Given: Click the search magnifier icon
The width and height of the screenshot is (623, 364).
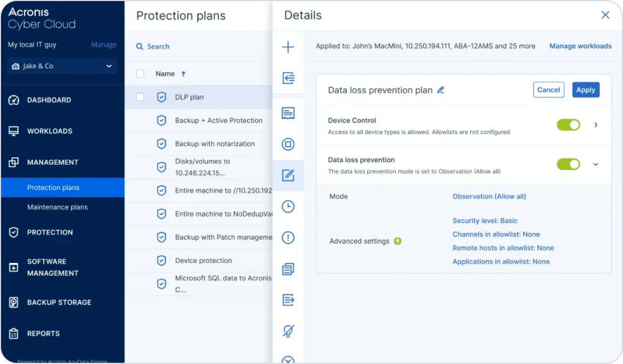Looking at the screenshot, I should pyautogui.click(x=140, y=46).
